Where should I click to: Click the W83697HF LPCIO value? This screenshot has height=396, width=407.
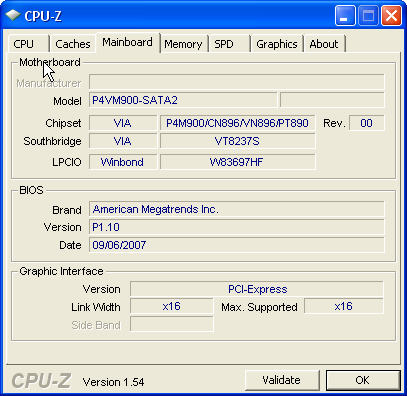point(237,162)
